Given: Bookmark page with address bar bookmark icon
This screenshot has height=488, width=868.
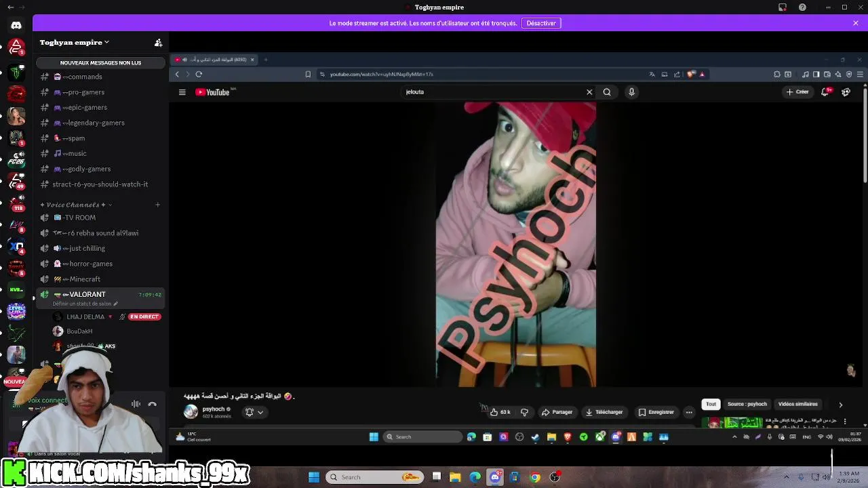Looking at the screenshot, I should click(x=308, y=74).
